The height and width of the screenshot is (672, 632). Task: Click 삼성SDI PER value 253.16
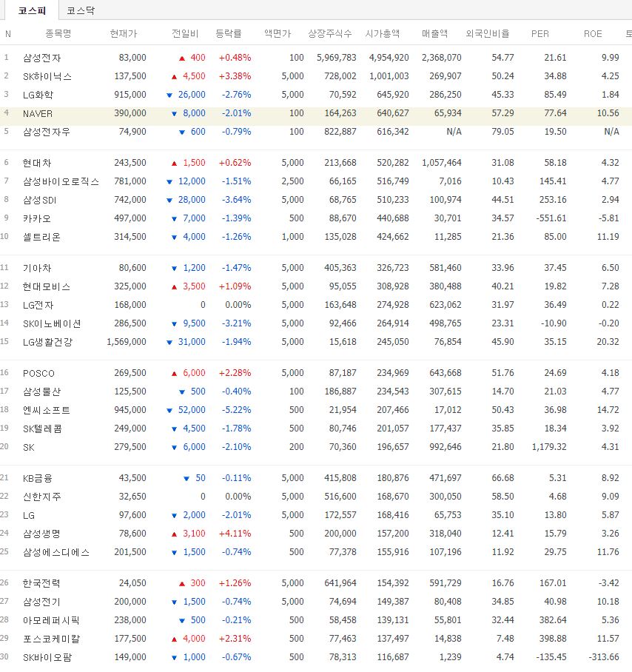pos(553,199)
